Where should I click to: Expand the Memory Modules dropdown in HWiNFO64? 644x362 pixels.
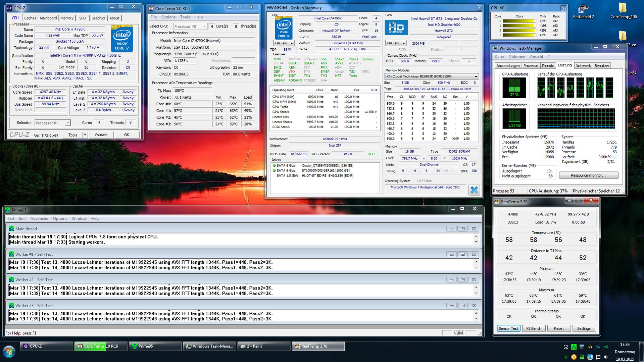(476, 76)
